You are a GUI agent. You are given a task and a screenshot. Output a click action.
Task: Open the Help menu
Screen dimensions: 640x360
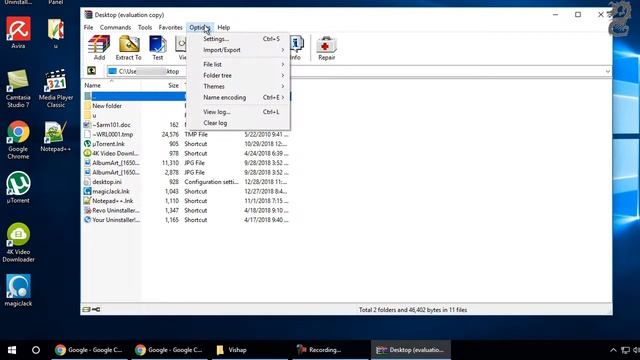(224, 27)
